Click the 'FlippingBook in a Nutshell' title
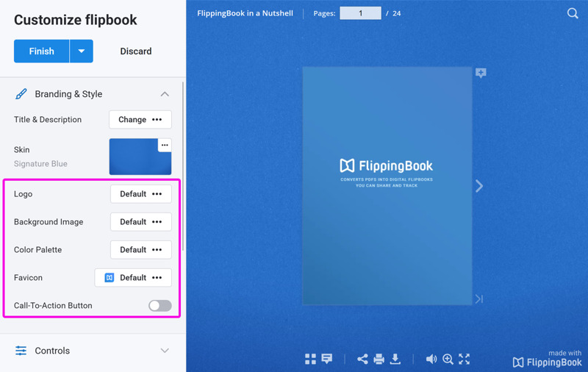This screenshot has width=588, height=372. coord(245,13)
